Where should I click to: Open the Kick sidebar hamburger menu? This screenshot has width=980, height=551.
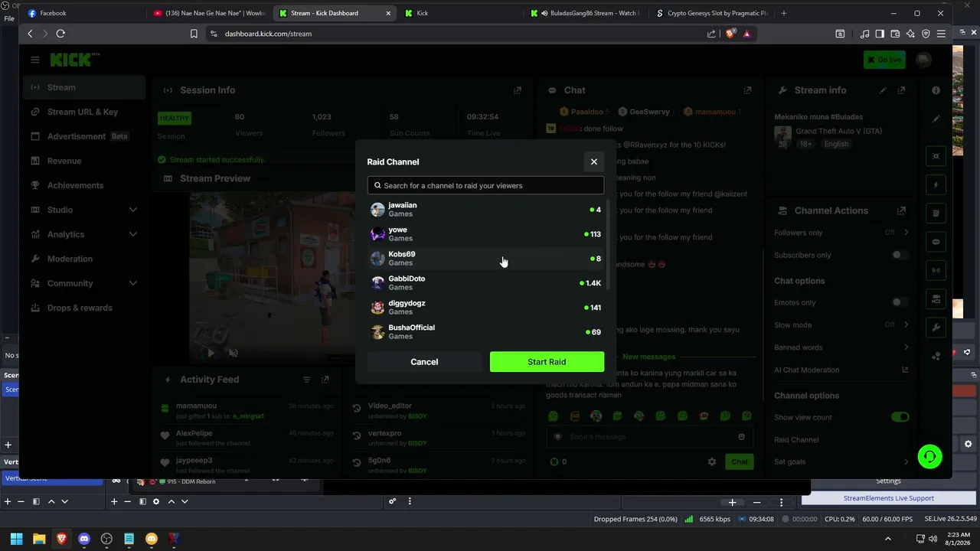[35, 60]
